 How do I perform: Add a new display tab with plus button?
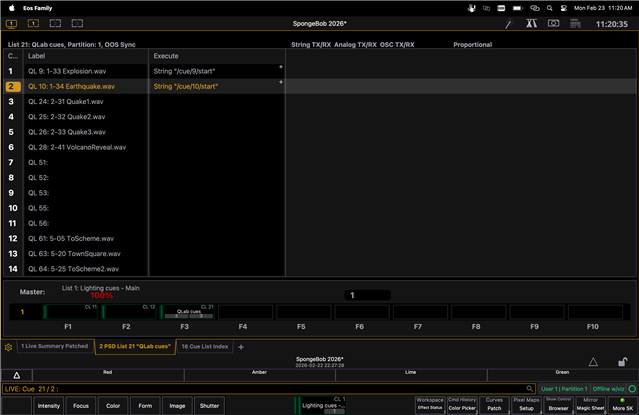click(x=241, y=347)
